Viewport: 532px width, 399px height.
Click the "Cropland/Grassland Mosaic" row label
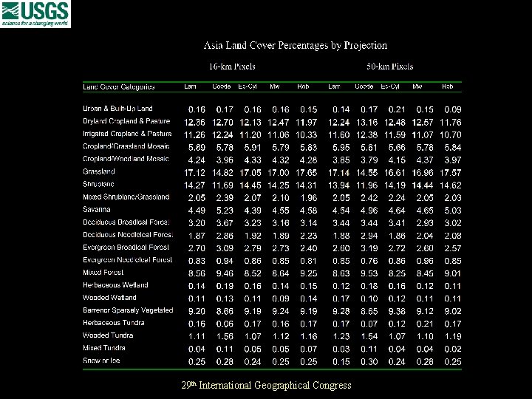pyautogui.click(x=126, y=146)
